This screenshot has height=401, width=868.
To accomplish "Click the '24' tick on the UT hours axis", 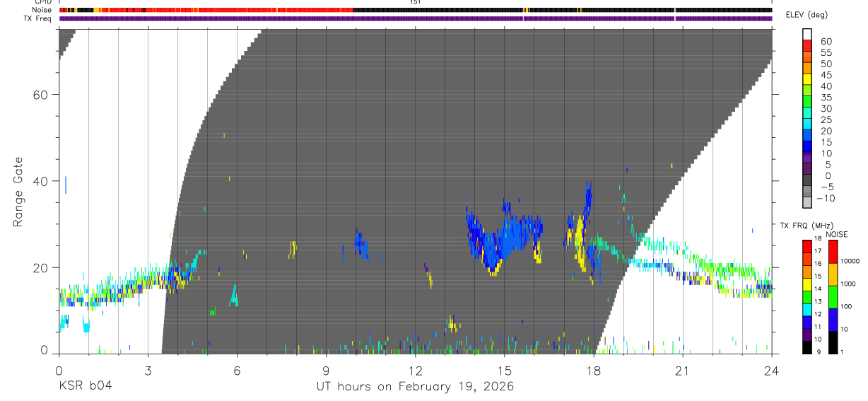I will pyautogui.click(x=771, y=370).
